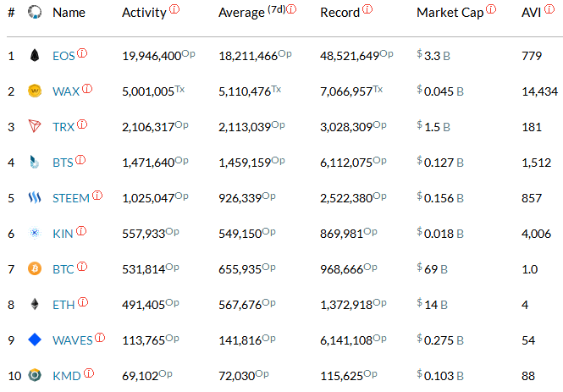Click the BTS BitShares logo icon
The height and width of the screenshot is (392, 563).
pos(35,162)
